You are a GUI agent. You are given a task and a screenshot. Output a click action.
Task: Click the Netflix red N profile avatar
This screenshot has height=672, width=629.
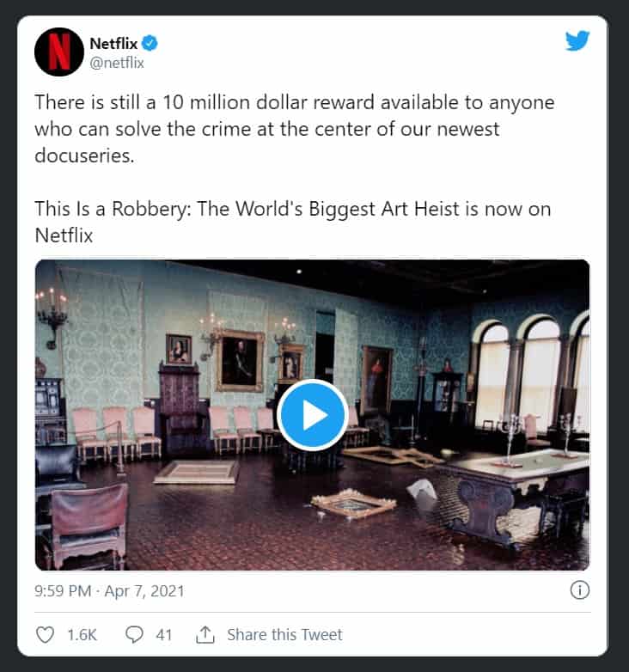point(59,52)
